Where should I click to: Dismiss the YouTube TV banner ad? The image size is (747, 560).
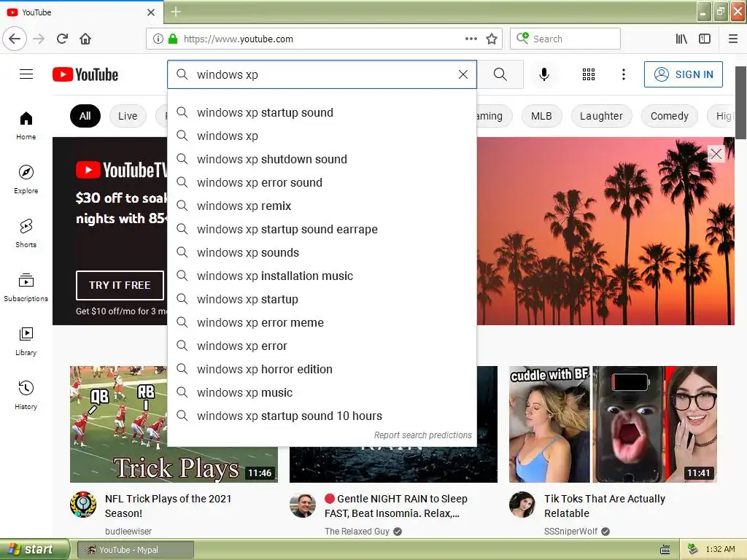click(x=716, y=154)
